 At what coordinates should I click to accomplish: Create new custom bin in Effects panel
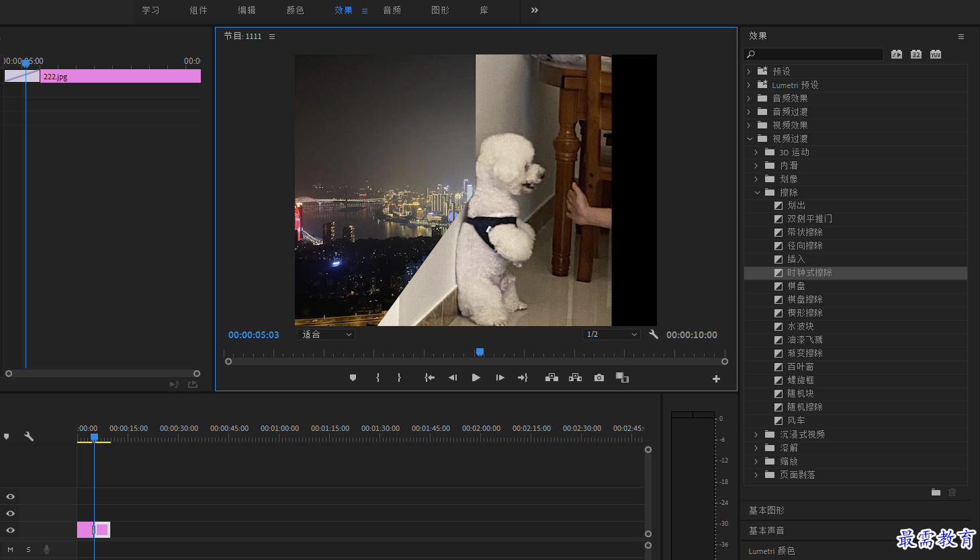(936, 492)
